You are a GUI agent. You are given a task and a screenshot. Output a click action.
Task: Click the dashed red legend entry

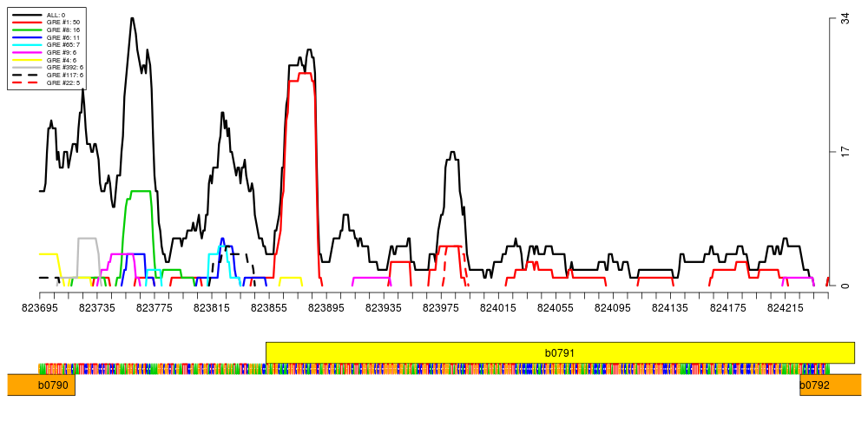click(x=25, y=82)
